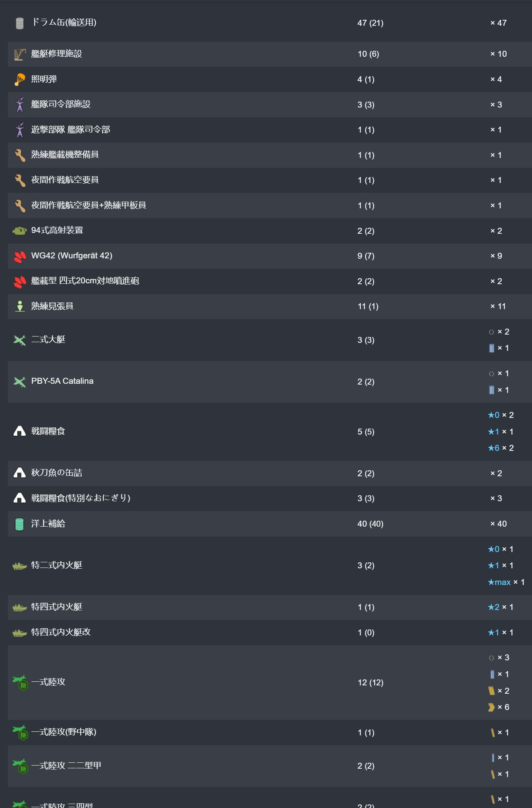This screenshot has height=808, width=532.
Task: Click the land bomber icon for 一式陸攻
Action: (x=20, y=683)
